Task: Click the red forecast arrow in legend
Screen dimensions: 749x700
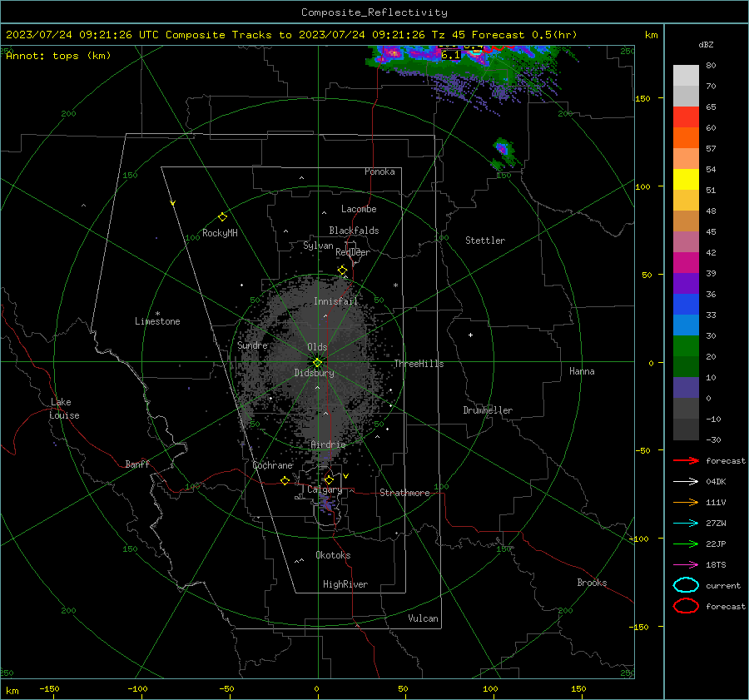Action: [x=686, y=460]
